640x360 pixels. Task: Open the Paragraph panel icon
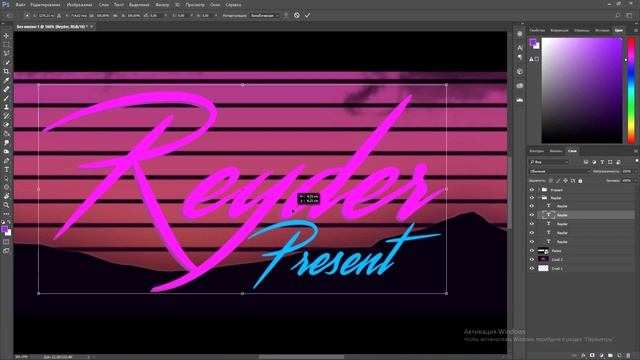520,57
